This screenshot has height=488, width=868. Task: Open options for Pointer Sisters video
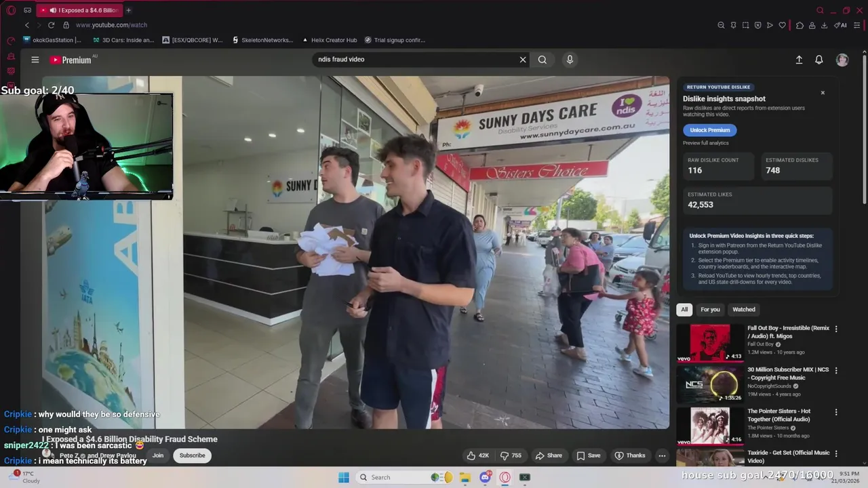click(836, 412)
